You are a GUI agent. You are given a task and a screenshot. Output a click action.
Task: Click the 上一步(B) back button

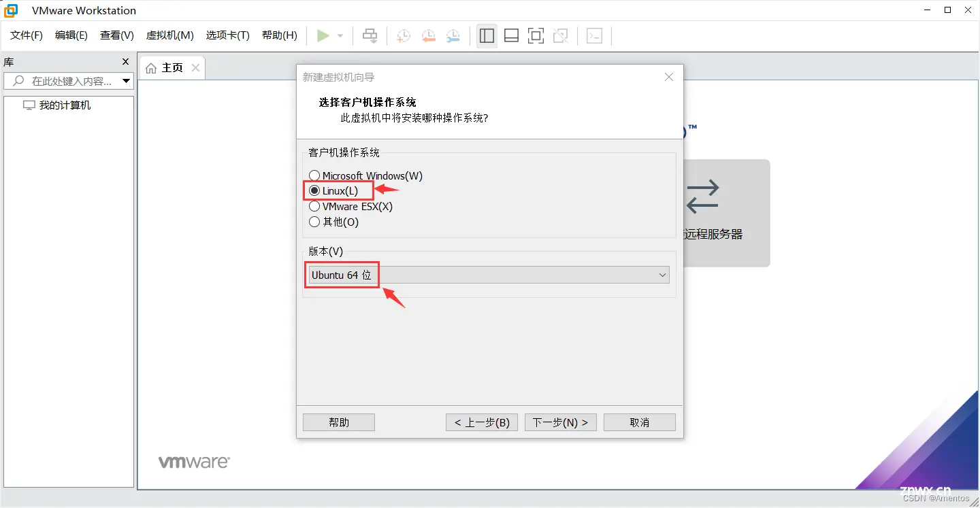482,422
